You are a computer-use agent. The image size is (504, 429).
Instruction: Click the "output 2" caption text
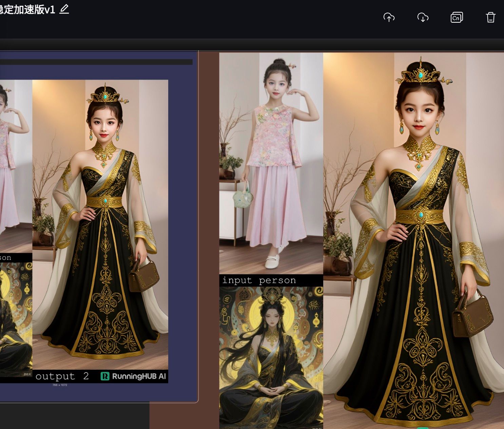tap(62, 376)
